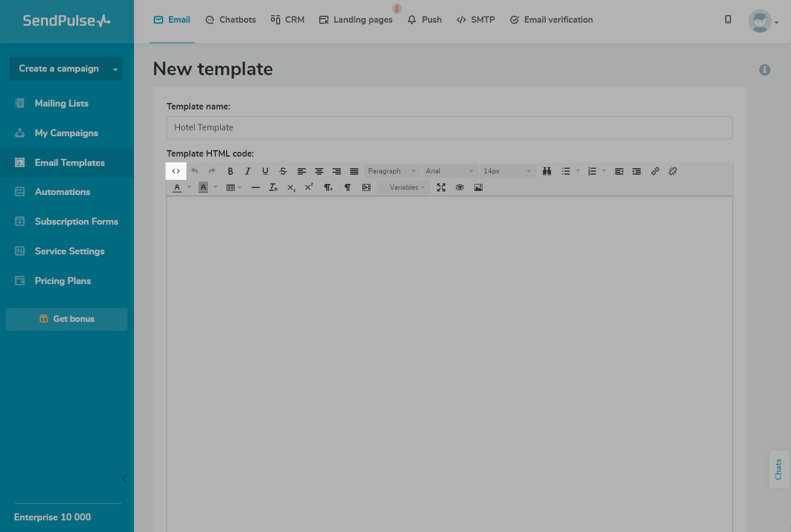
Task: Open the Arial font family dropdown
Action: point(450,171)
